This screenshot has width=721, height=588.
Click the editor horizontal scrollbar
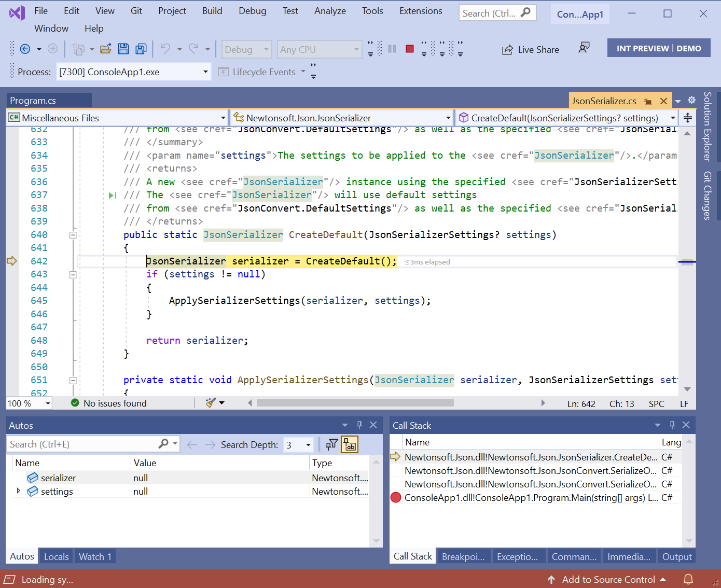[x=355, y=403]
